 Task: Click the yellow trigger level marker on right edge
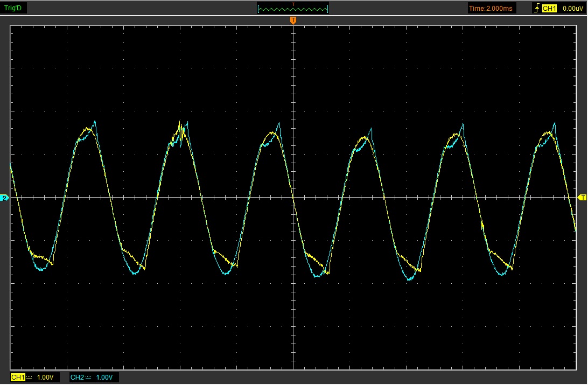click(x=582, y=198)
